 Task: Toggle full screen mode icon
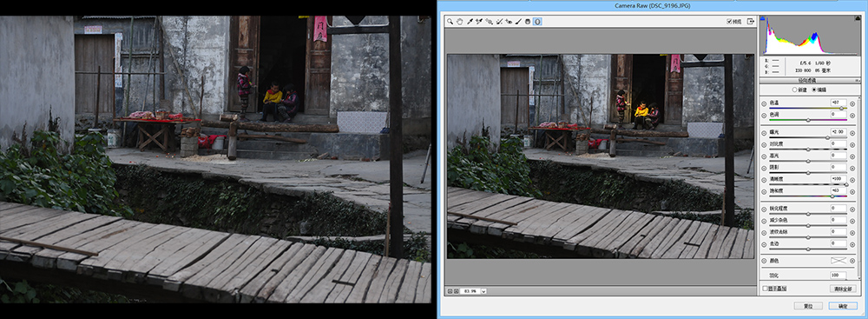[751, 22]
